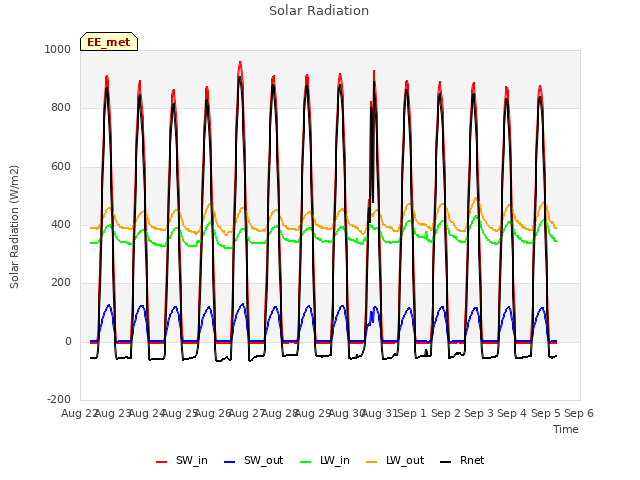
Task: Click the Sep 6 x-axis date label
Action: (579, 413)
